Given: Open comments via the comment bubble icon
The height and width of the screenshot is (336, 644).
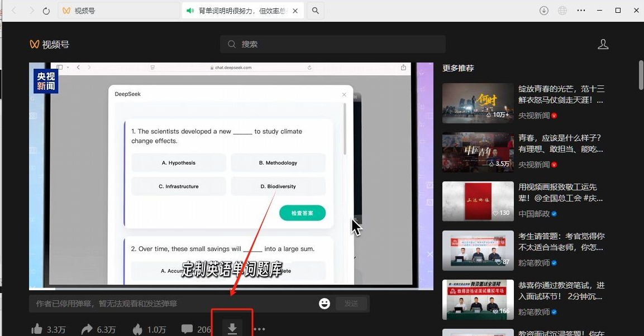Looking at the screenshot, I should click(x=188, y=329).
